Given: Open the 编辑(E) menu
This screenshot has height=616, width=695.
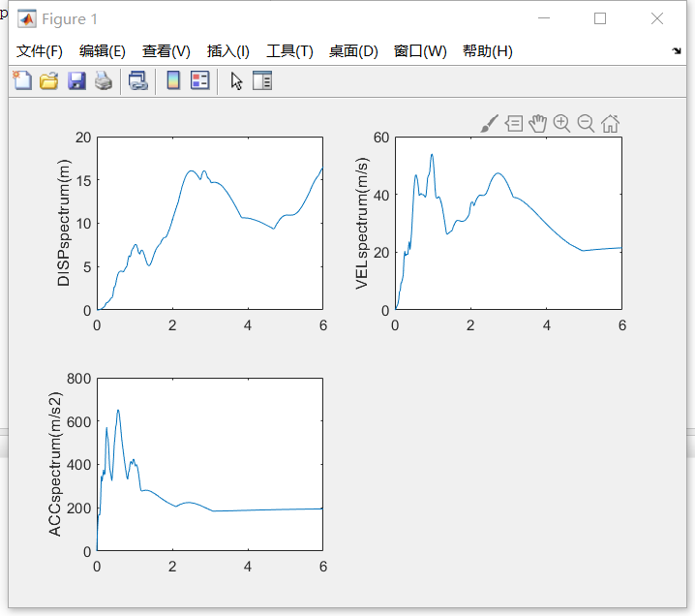Looking at the screenshot, I should pos(103,51).
